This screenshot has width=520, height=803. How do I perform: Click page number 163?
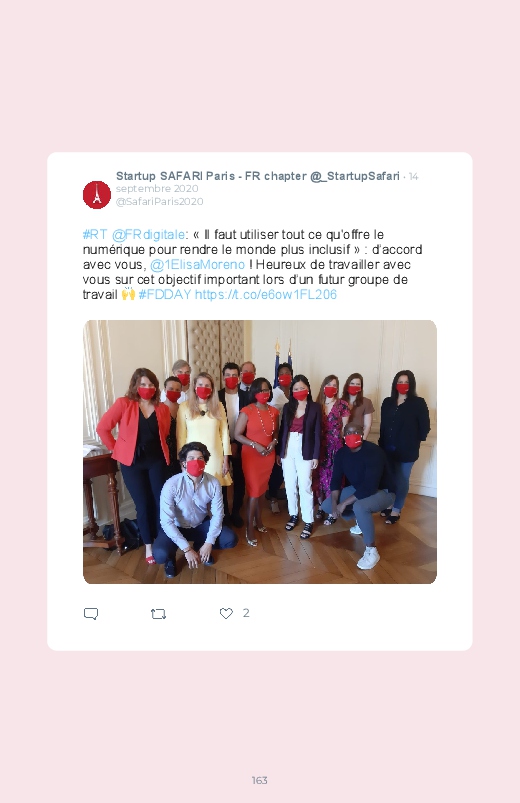[260, 780]
